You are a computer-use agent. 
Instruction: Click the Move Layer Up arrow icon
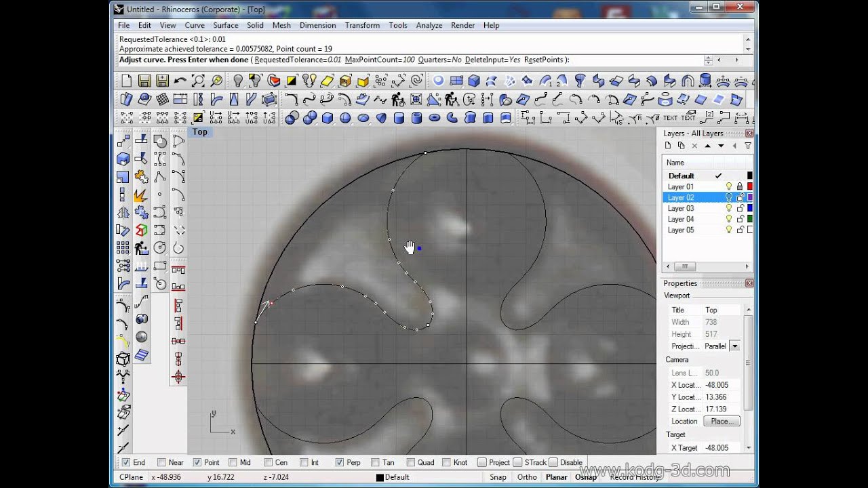coord(708,146)
